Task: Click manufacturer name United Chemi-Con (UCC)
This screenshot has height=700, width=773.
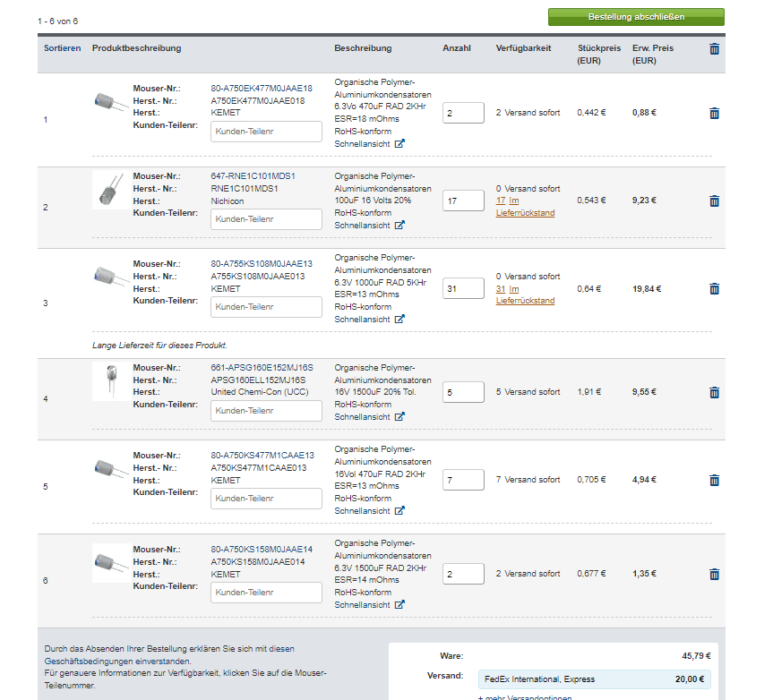Action: click(260, 392)
